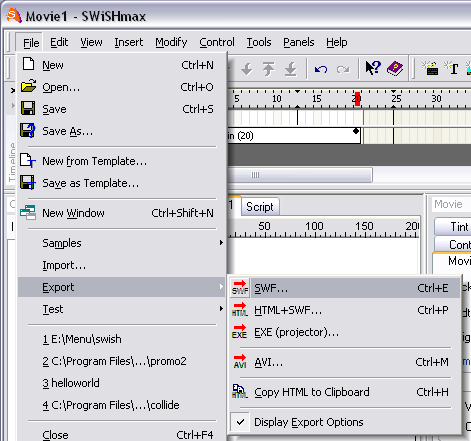Open the View menu
Viewport: 471px width, 441px height.
tap(91, 42)
